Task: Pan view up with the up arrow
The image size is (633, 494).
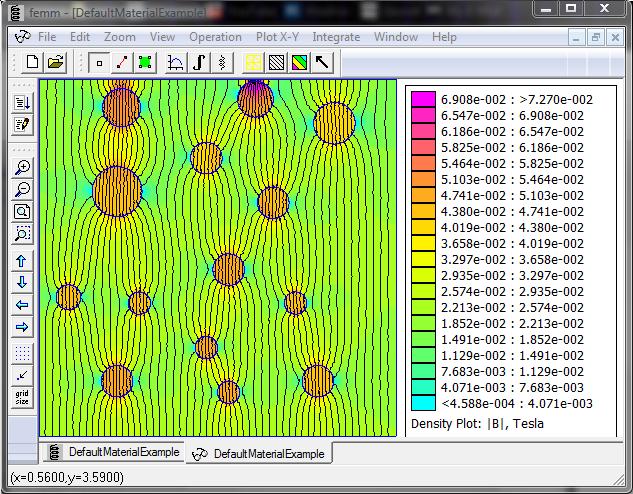Action: (x=22, y=261)
